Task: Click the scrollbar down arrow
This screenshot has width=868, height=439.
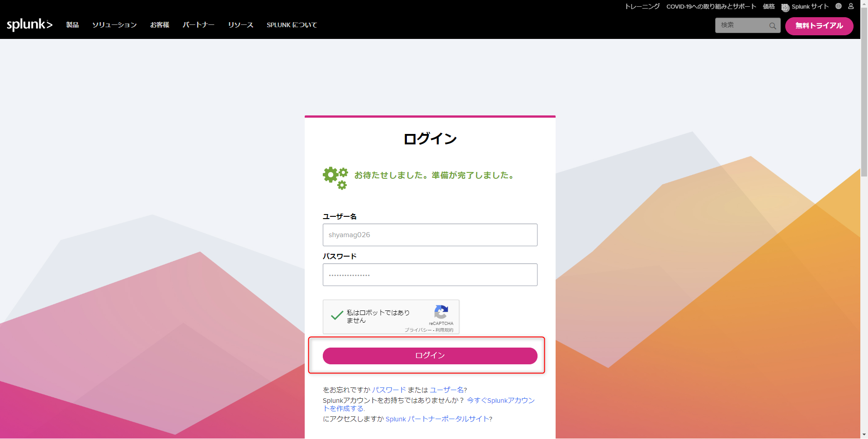Action: 864,435
